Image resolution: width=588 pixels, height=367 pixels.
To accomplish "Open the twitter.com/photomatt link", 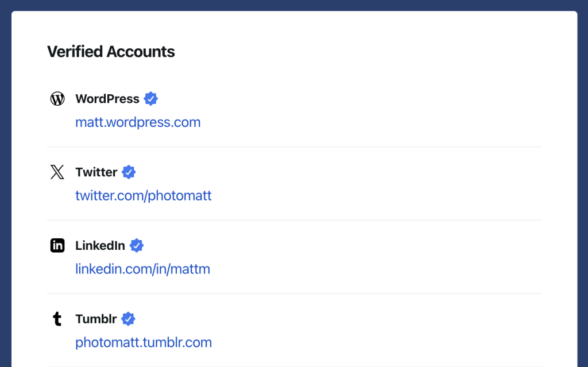I will coord(144,196).
